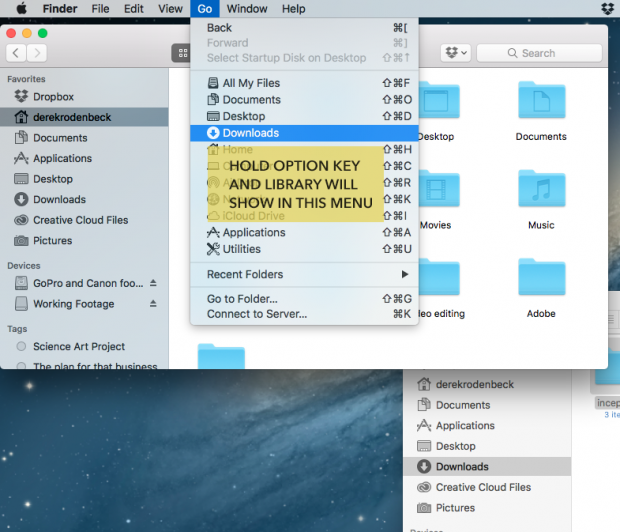Select the Movies folder icon
Image resolution: width=620 pixels, height=532 pixels.
pyautogui.click(x=439, y=189)
